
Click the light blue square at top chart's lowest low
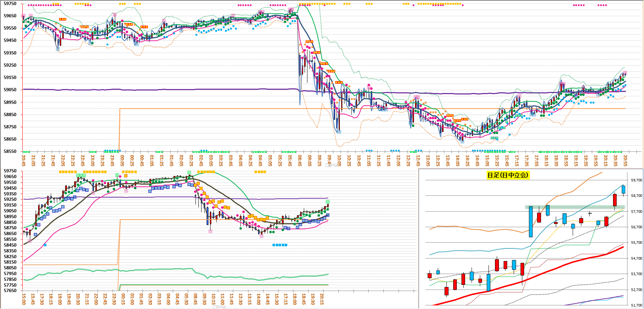(339, 132)
